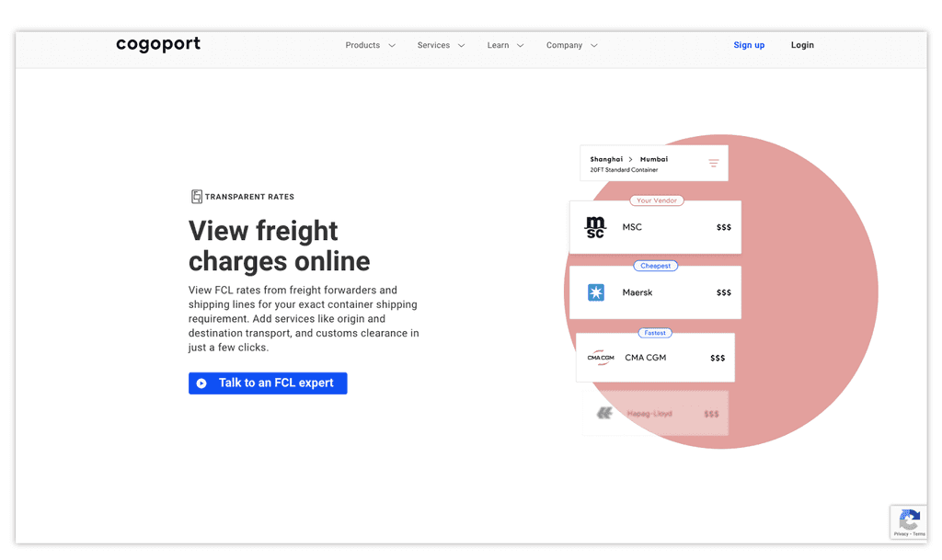Click the 20FT Standard Container text

pyautogui.click(x=624, y=170)
